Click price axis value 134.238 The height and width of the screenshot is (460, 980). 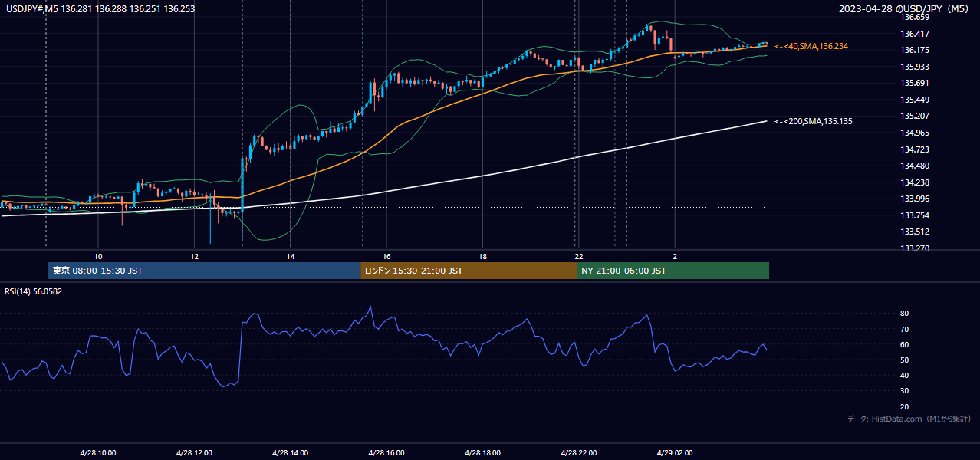915,182
